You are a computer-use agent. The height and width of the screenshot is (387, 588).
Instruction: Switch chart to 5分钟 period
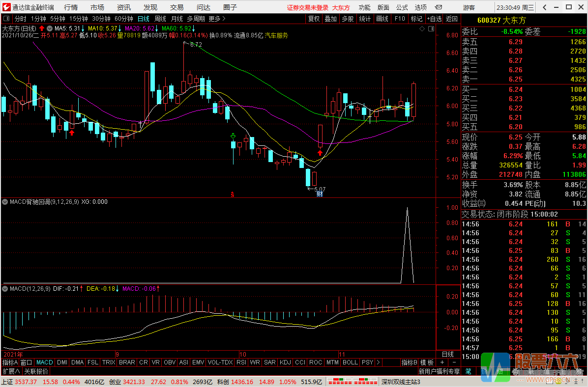coord(58,19)
